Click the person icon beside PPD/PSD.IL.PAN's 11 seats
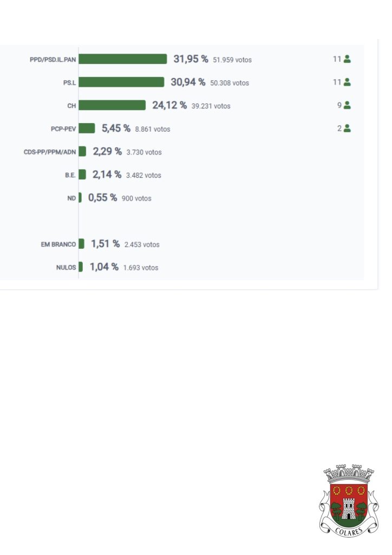The image size is (392, 555). [x=347, y=59]
